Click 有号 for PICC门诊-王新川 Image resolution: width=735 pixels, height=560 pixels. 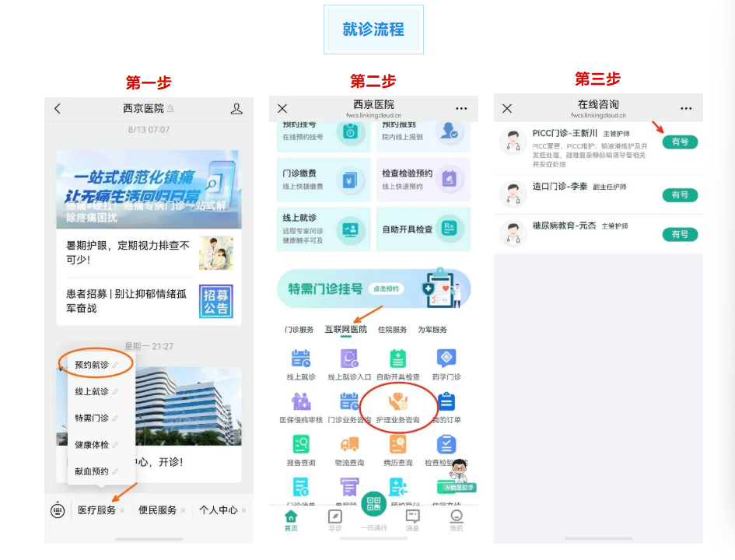coord(680,142)
